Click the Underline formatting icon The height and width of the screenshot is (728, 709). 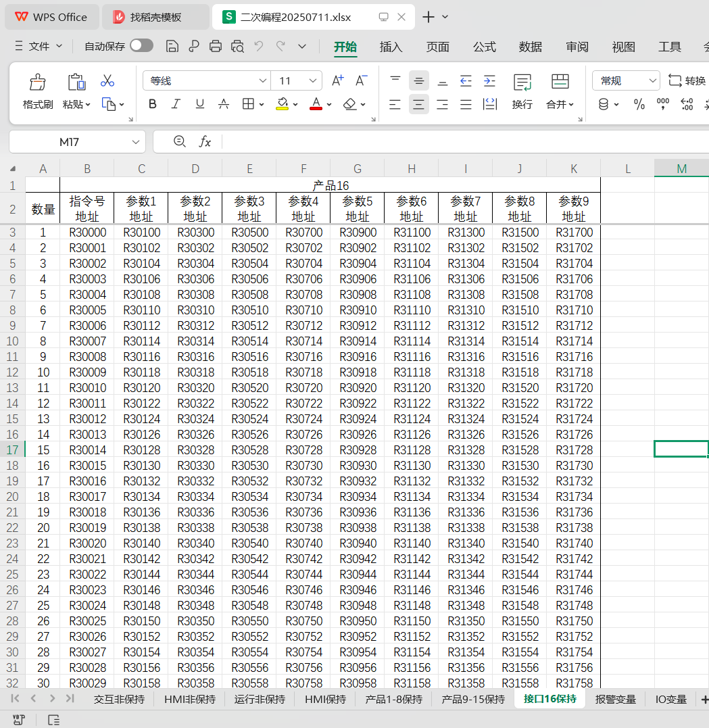[199, 104]
